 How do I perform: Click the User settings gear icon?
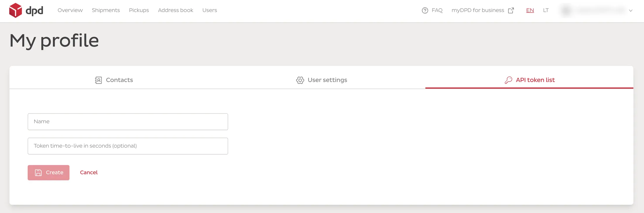[x=300, y=80]
